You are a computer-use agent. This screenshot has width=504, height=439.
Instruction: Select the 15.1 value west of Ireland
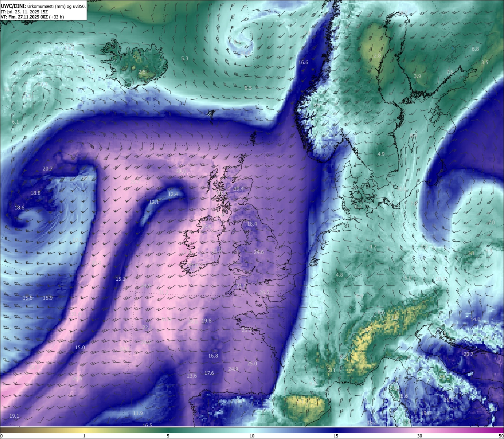tap(120, 279)
